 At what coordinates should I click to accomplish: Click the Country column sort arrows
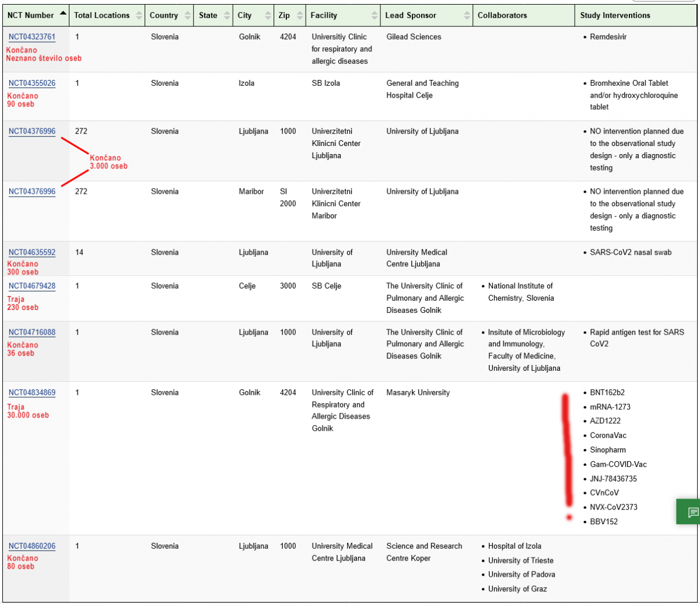pos(187,16)
